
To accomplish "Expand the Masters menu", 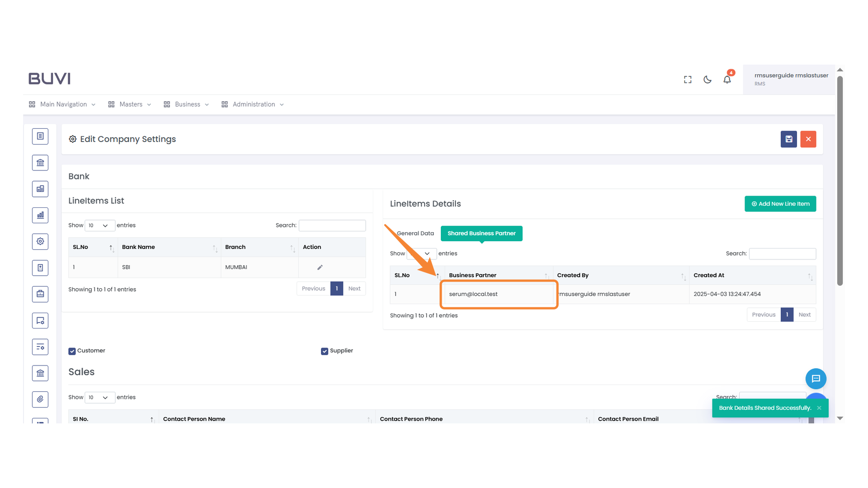I will [x=130, y=104].
